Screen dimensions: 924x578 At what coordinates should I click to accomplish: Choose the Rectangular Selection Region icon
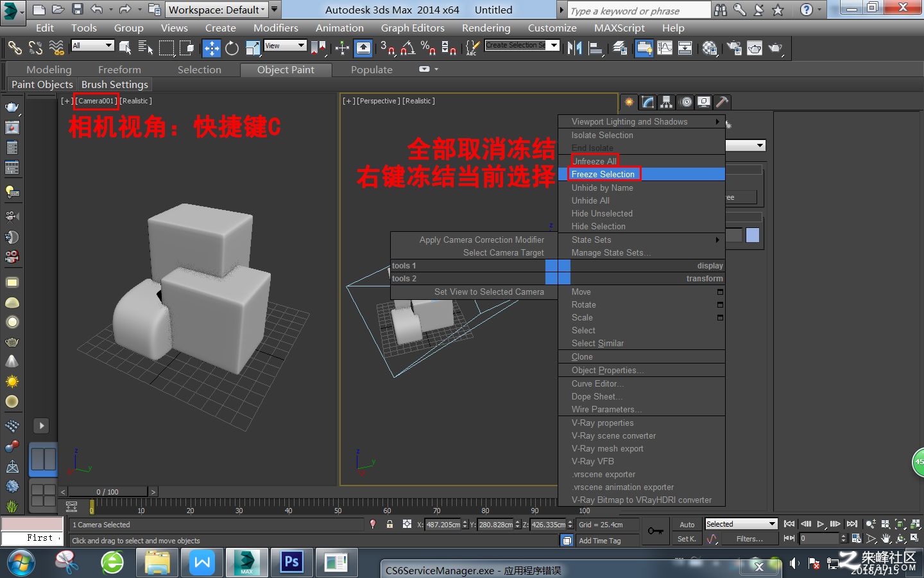(x=167, y=48)
